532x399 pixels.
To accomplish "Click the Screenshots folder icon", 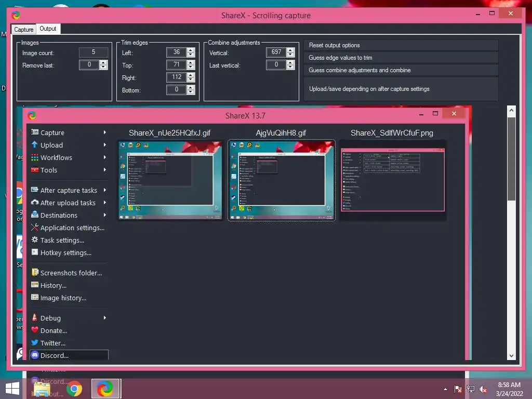I will [35, 272].
